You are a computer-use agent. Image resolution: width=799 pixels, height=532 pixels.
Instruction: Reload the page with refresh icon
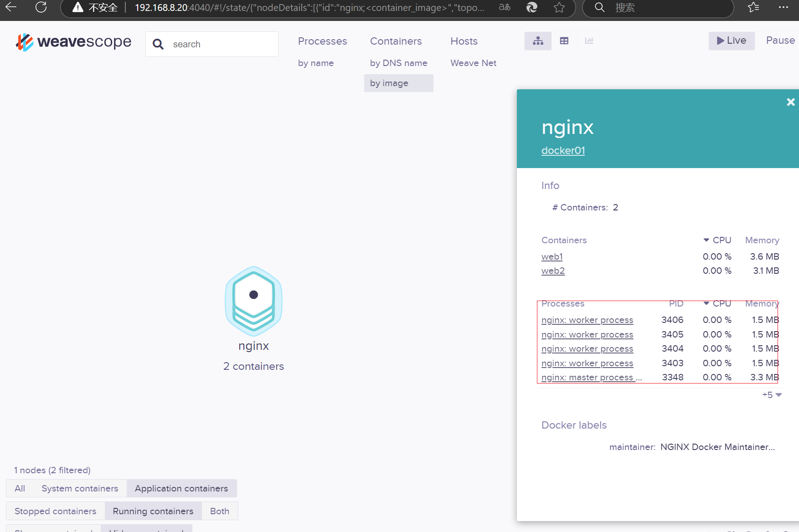click(x=41, y=7)
